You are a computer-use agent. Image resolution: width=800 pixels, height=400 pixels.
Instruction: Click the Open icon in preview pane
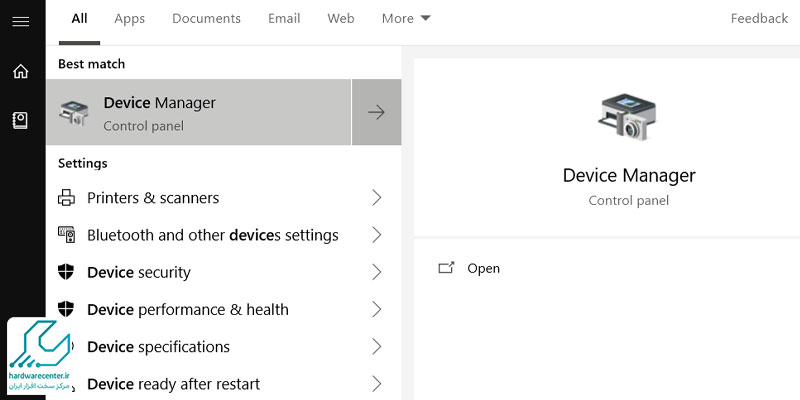click(447, 268)
